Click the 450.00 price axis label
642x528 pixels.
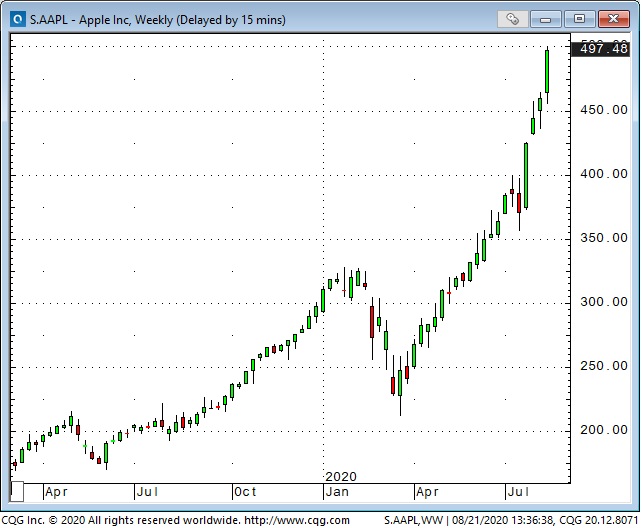pos(604,110)
